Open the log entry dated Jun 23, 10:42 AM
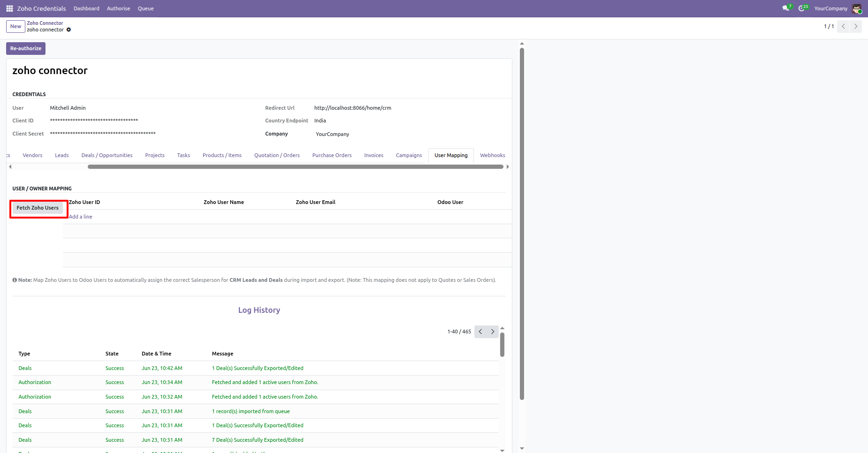Image resolution: width=868 pixels, height=453 pixels. 256,368
